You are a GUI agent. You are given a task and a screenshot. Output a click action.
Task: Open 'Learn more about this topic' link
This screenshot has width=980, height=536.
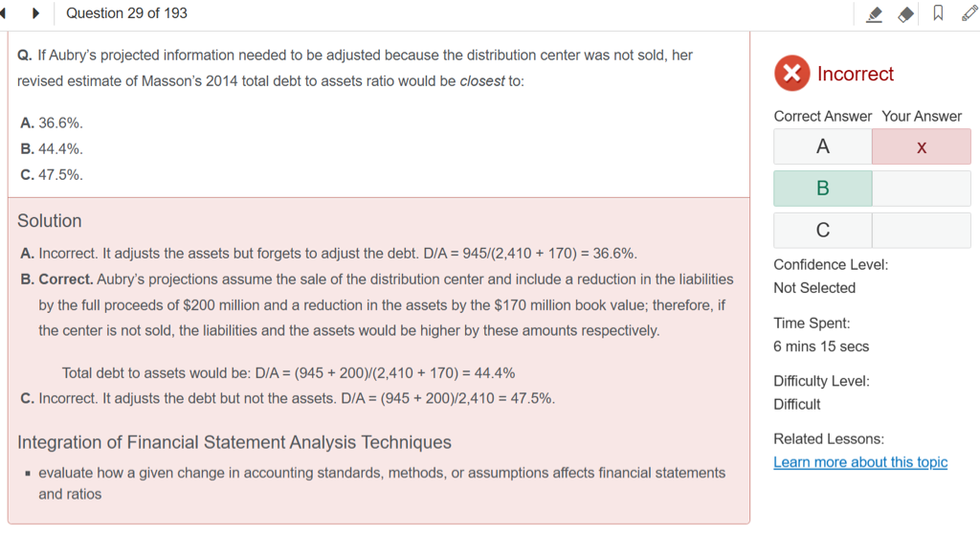point(860,462)
